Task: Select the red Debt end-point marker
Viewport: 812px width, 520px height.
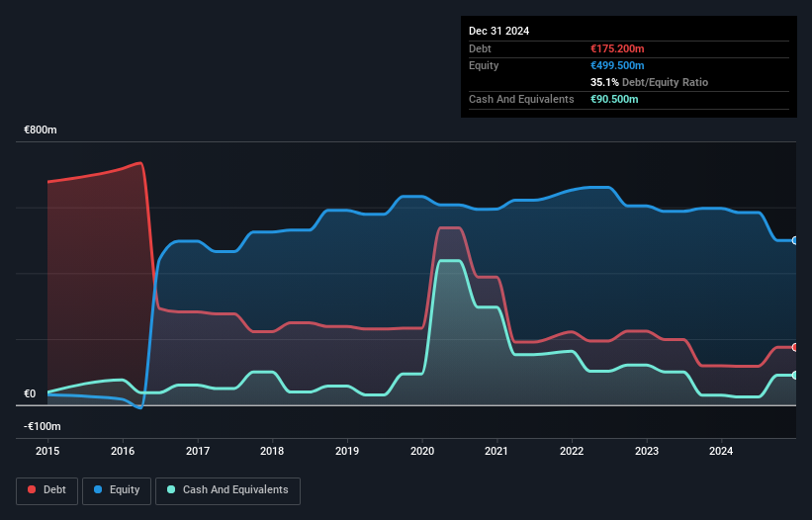Action: click(x=795, y=347)
